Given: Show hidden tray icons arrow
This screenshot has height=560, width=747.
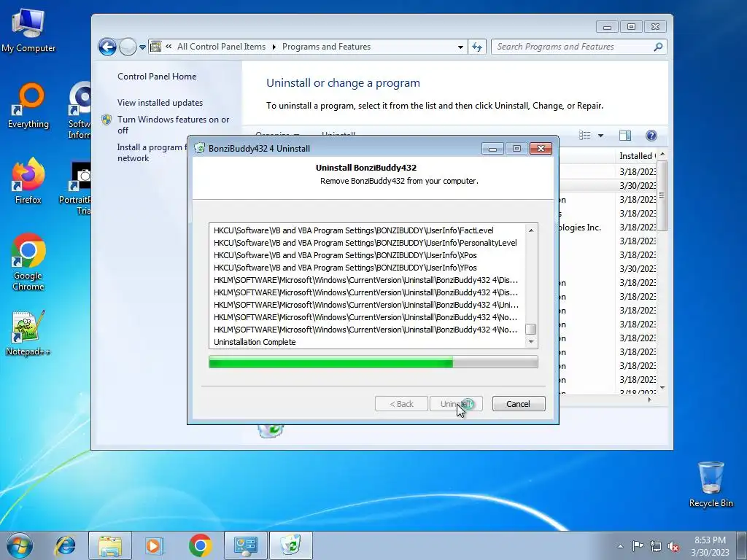Looking at the screenshot, I should pos(620,546).
